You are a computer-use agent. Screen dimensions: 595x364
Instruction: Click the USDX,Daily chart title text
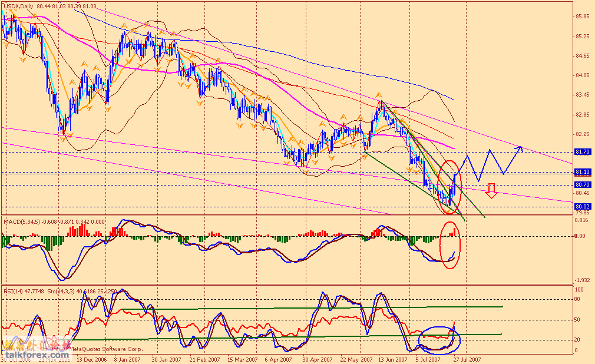19,6
